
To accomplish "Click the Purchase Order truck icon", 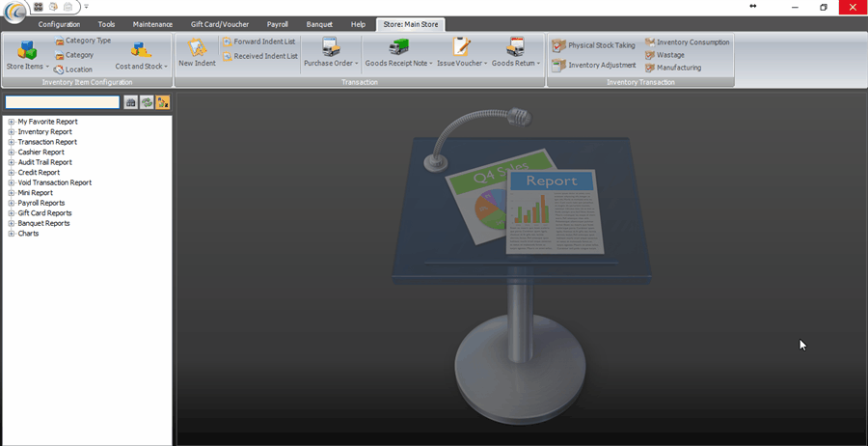I will click(x=331, y=46).
